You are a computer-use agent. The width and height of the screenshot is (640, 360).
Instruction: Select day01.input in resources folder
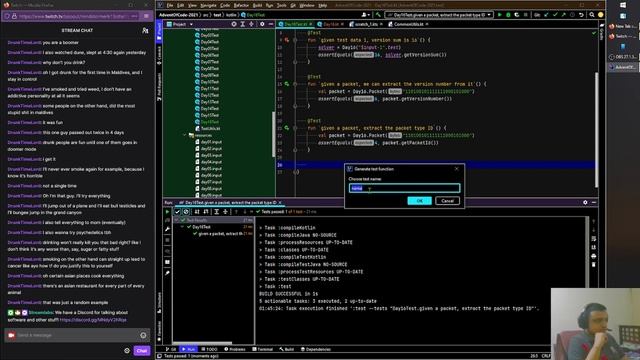coord(208,142)
